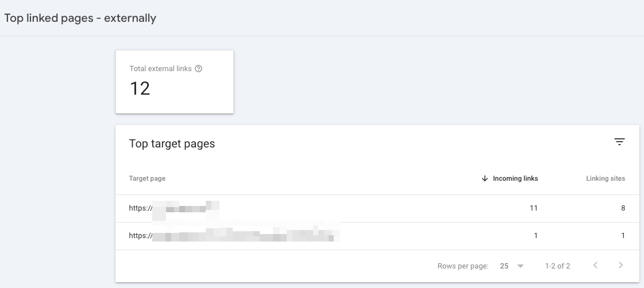Sort by the Target page column header
This screenshot has width=644, height=288.
click(147, 178)
